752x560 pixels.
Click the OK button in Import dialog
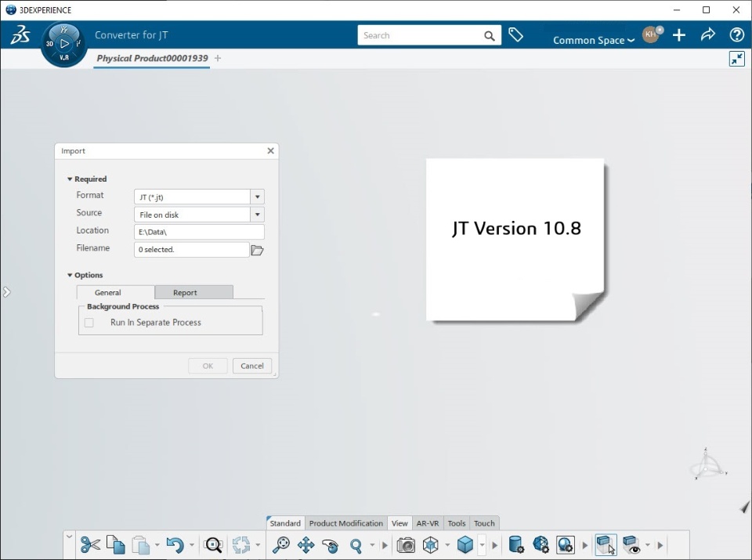[x=208, y=366]
